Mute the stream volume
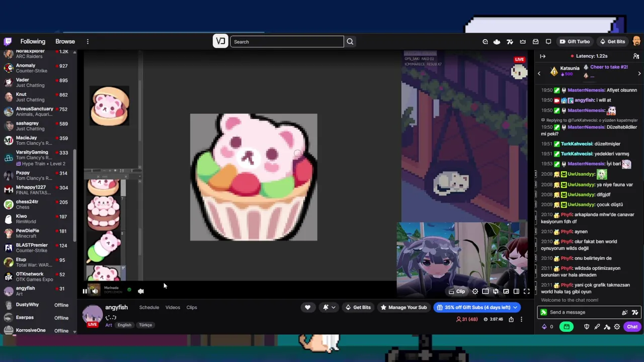The width and height of the screenshot is (644, 362). (95, 291)
